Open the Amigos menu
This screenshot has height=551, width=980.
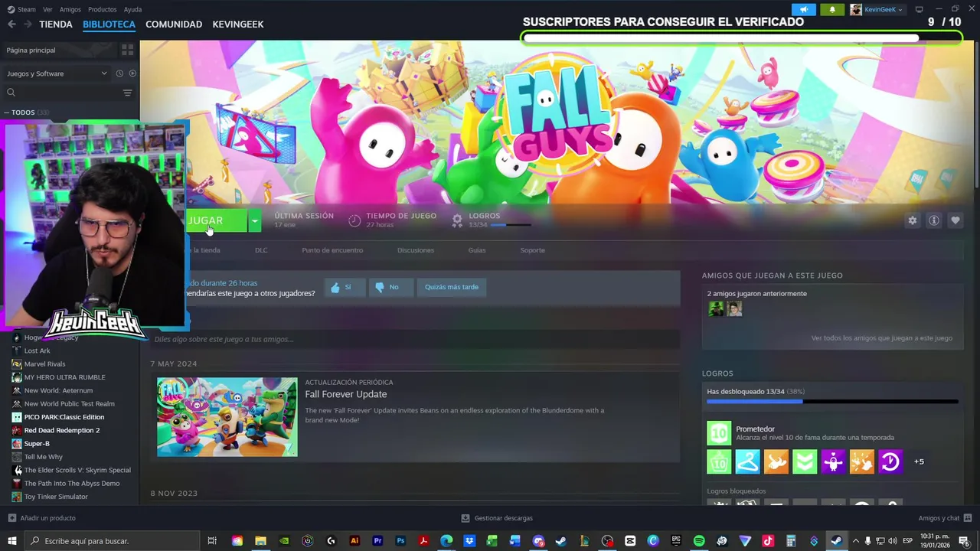[70, 9]
